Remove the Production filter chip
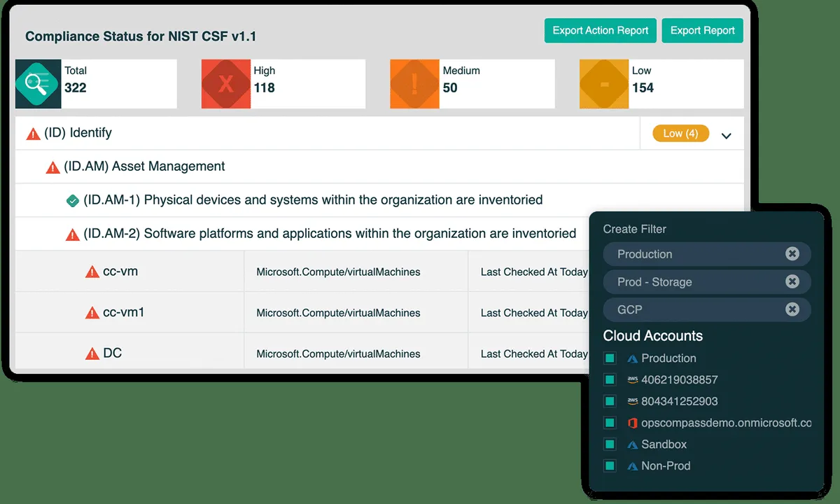Screen dimensions: 840x504 pyautogui.click(x=792, y=253)
